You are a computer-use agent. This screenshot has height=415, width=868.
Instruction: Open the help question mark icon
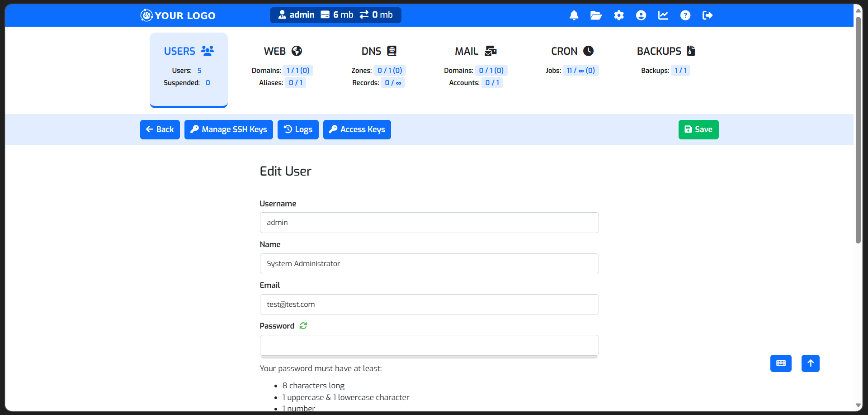click(x=685, y=15)
